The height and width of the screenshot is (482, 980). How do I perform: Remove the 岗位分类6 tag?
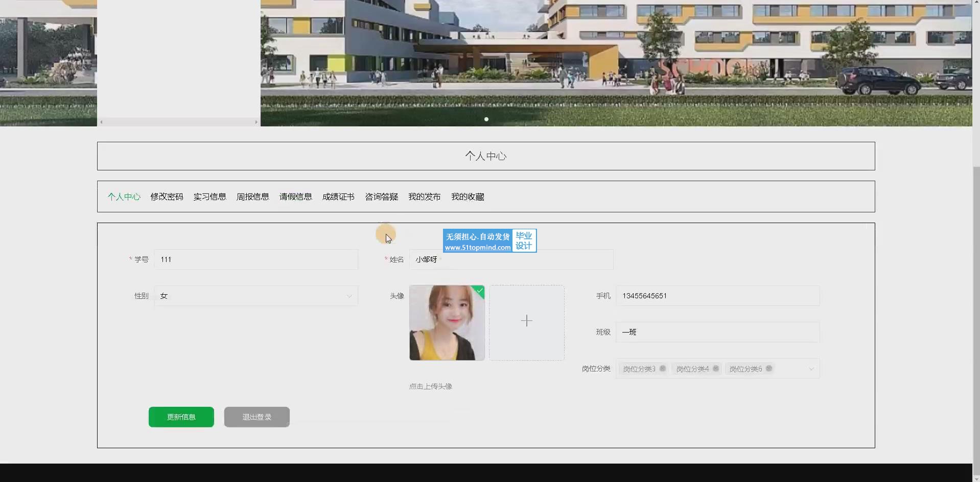(x=768, y=369)
